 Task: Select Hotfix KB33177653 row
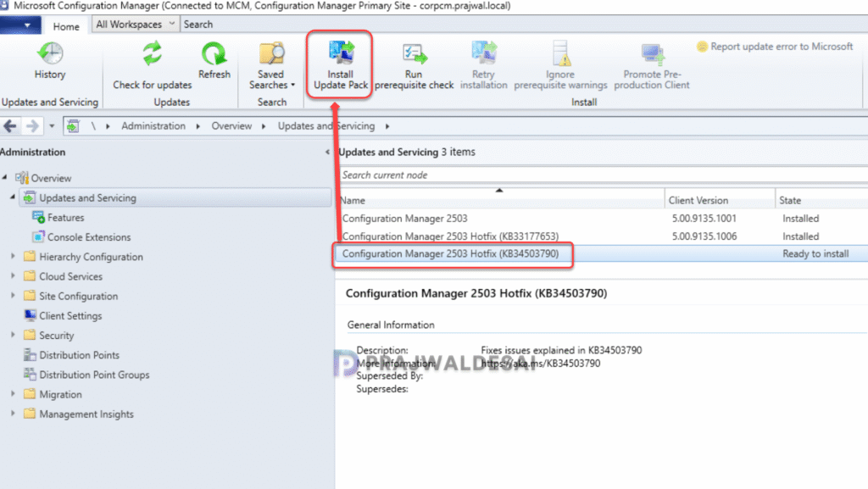(604, 236)
